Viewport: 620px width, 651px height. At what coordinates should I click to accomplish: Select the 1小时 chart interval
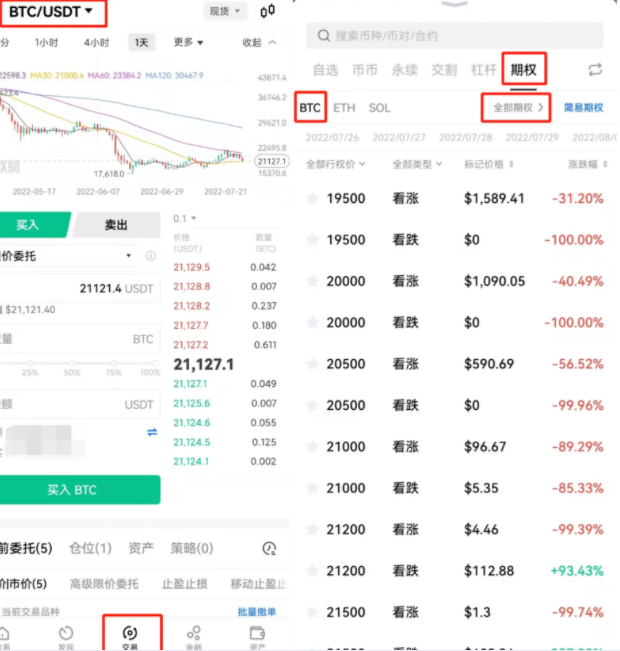47,42
